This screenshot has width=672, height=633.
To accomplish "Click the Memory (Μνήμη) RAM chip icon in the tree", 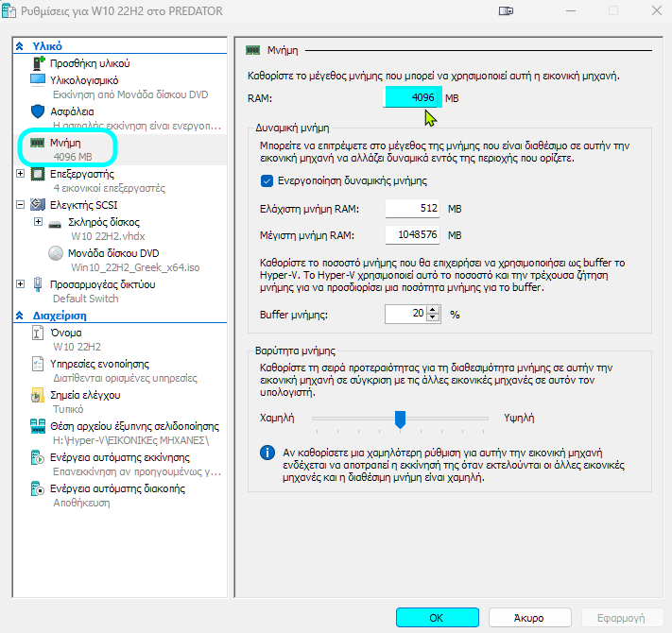I will click(x=37, y=143).
